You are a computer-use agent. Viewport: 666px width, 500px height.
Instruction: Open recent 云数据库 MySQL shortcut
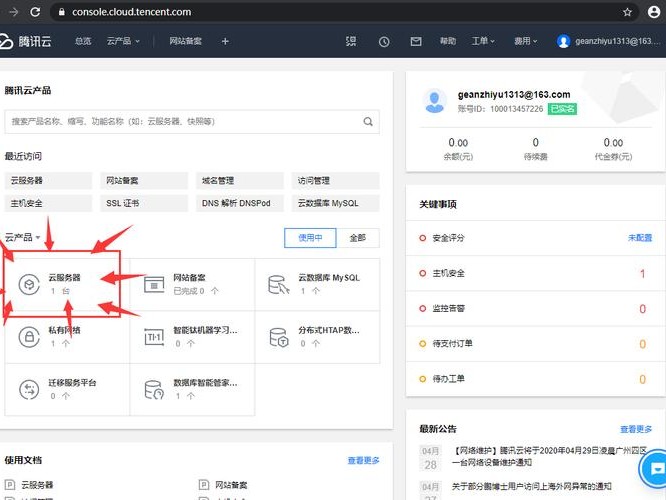[336, 203]
